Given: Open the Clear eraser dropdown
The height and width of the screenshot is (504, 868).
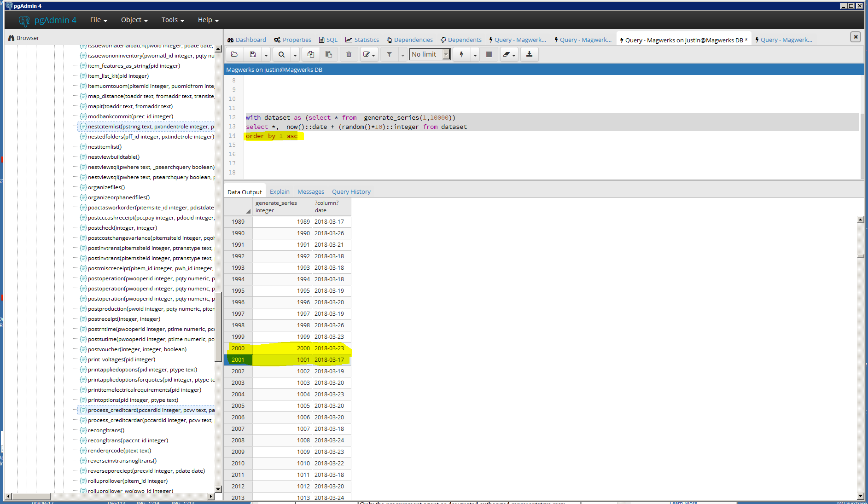Looking at the screenshot, I should (x=509, y=54).
